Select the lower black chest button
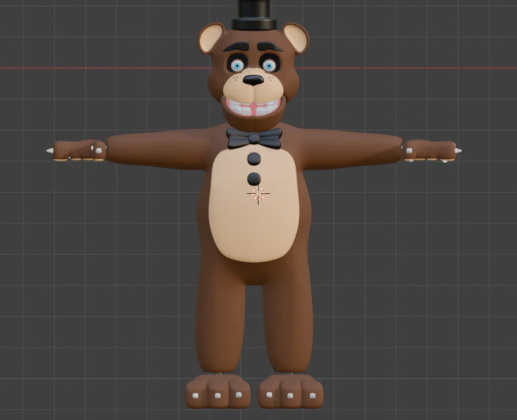This screenshot has height=420, width=517. pos(254,179)
